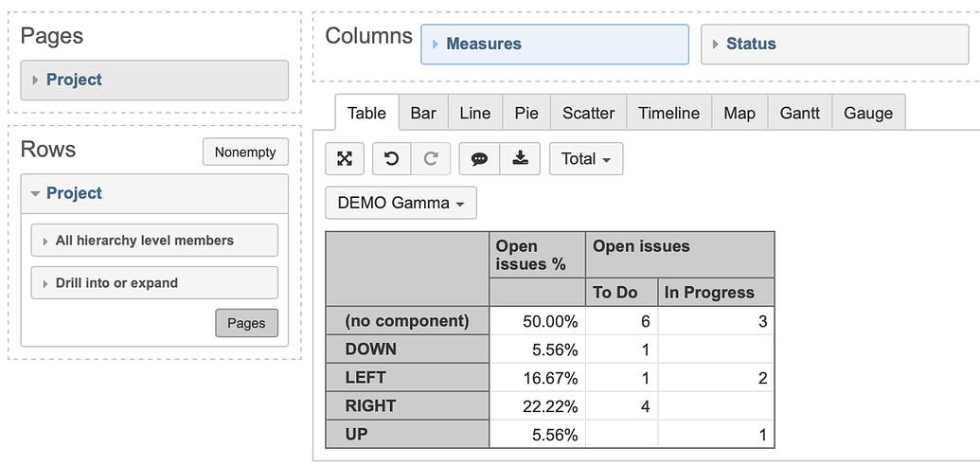The height and width of the screenshot is (466, 980).
Task: Open the DEMO Gamma page selector
Action: coord(401,203)
